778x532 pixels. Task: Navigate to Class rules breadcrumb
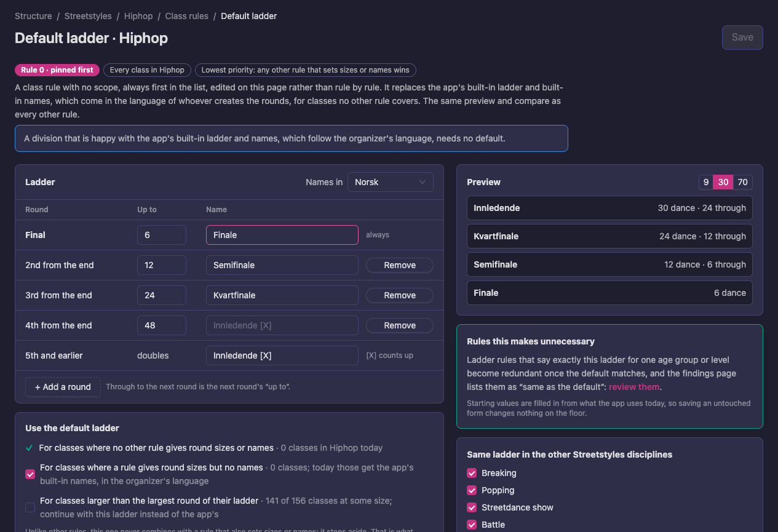[x=186, y=16]
